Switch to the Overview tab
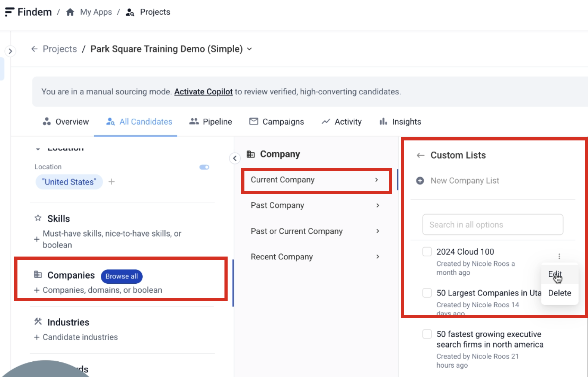The image size is (588, 377). 65,121
